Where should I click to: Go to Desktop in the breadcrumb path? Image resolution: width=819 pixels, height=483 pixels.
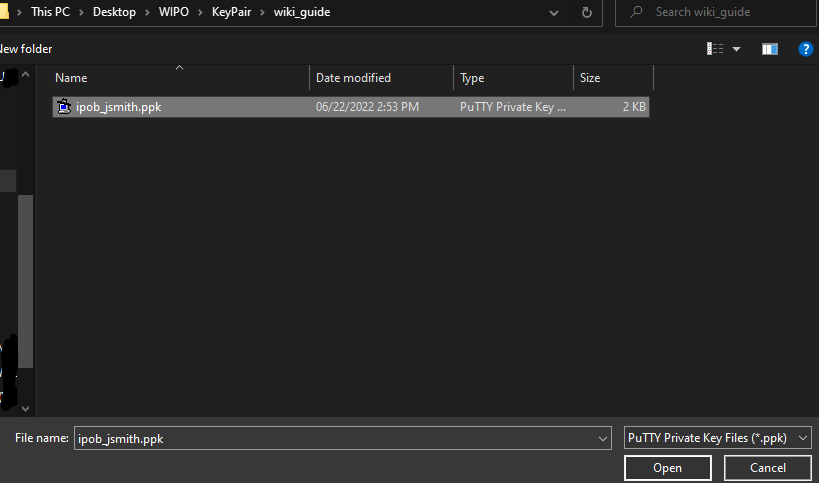(114, 12)
